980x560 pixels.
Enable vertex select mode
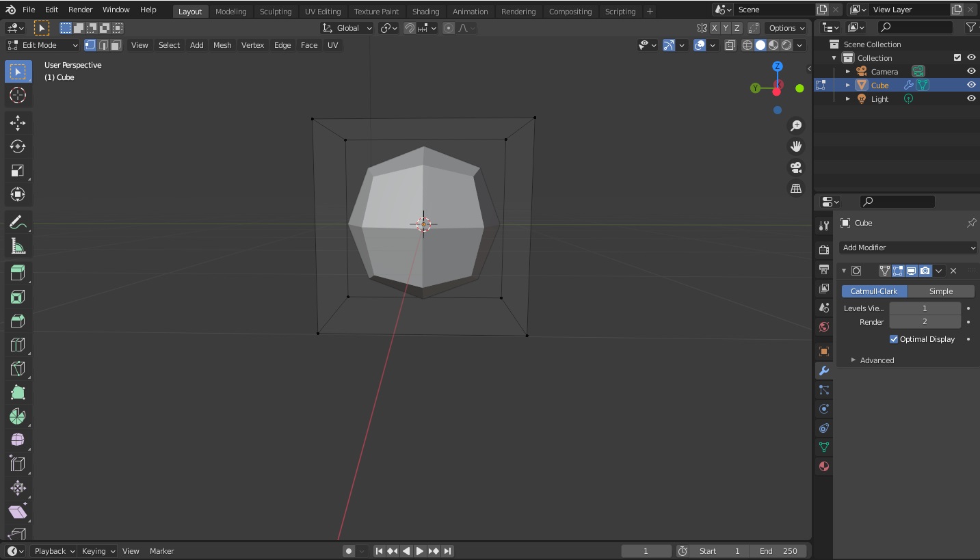coord(90,45)
